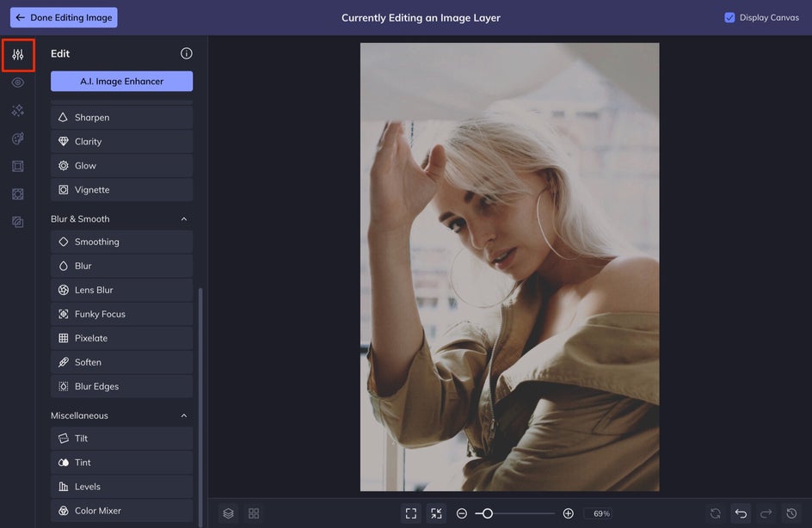Choose Funky Focus effect
812x528 pixels.
coord(121,314)
